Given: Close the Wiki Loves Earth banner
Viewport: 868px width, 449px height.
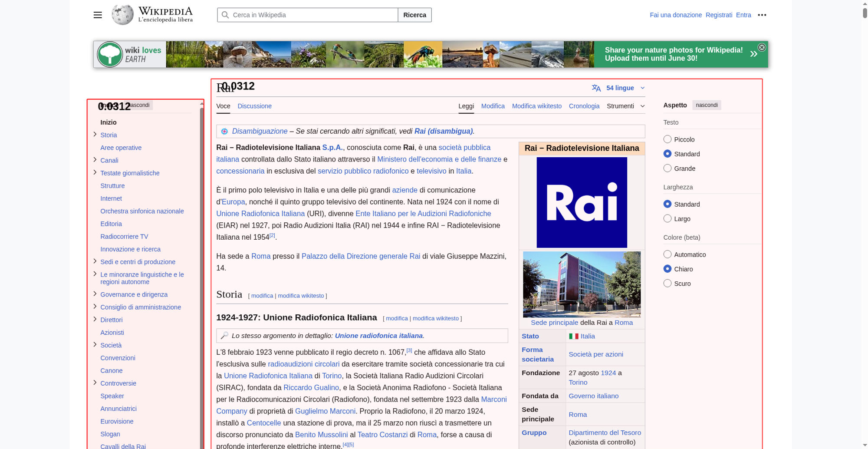Looking at the screenshot, I should [x=762, y=47].
